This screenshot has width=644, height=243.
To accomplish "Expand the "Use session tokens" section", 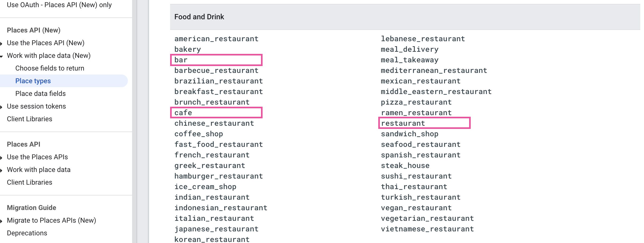I will 36,106.
